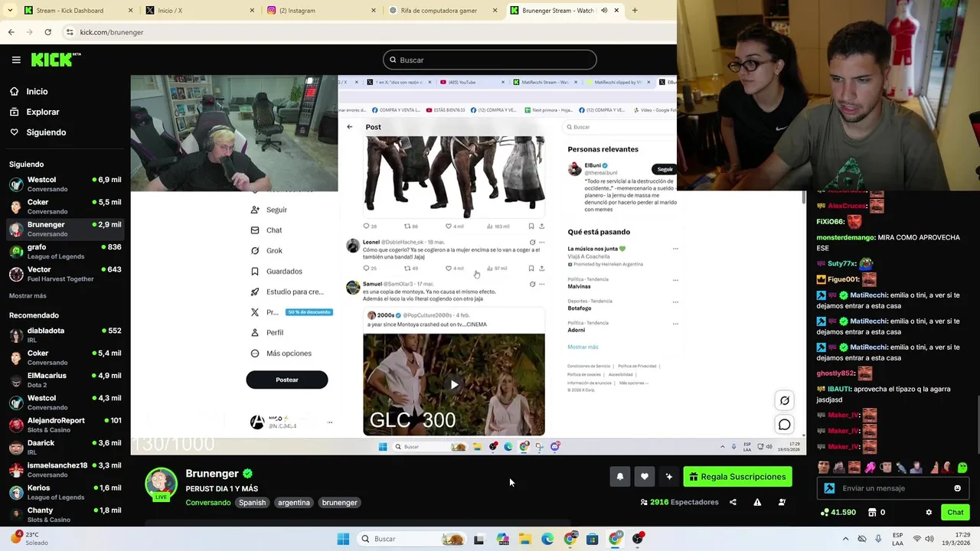Switch to the Rifa de computadora gamer tab
This screenshot has height=551, width=980.
pyautogui.click(x=443, y=11)
